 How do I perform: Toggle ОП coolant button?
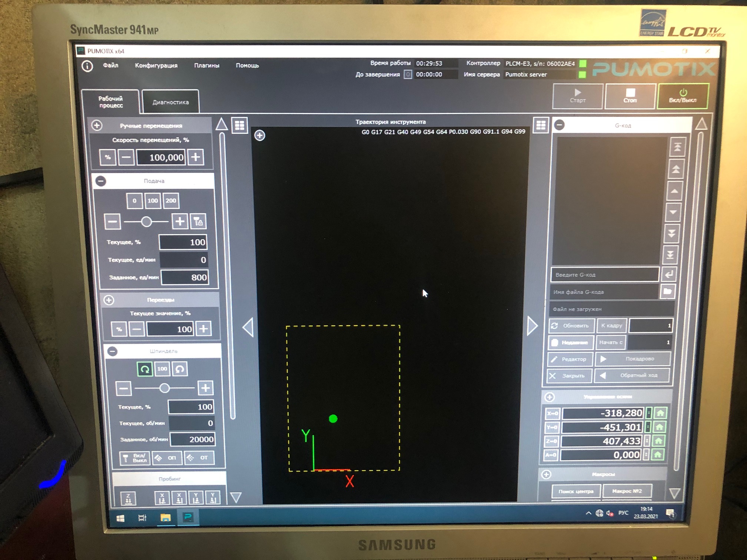pos(167,458)
